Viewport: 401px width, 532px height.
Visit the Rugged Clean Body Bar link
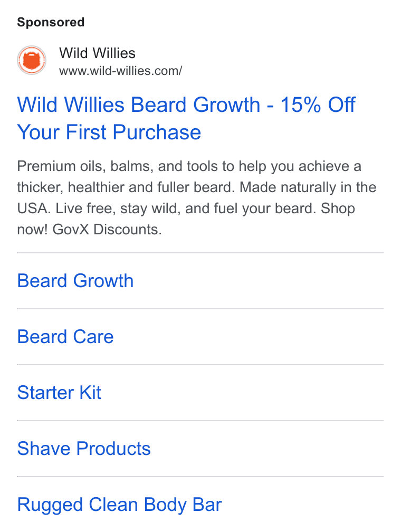tap(119, 505)
